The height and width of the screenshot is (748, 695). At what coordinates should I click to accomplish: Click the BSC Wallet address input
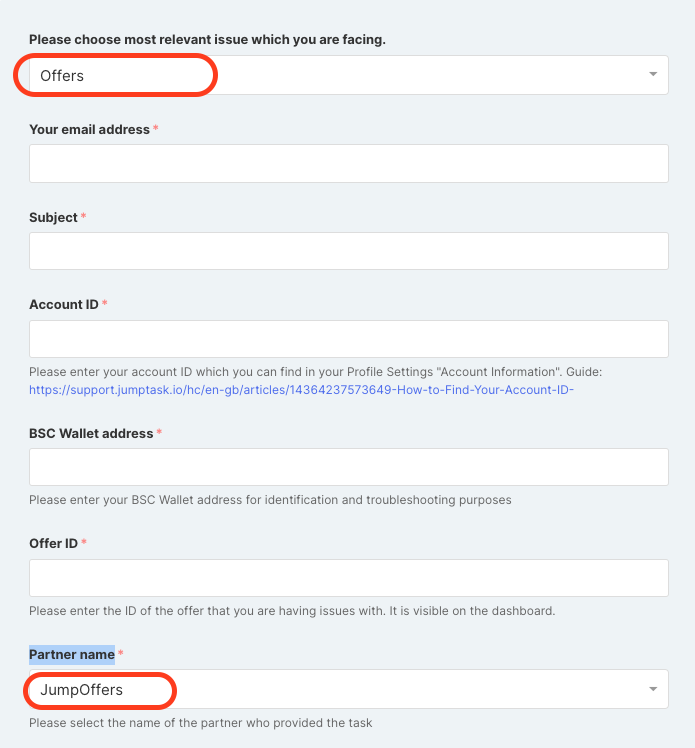[x=349, y=467]
